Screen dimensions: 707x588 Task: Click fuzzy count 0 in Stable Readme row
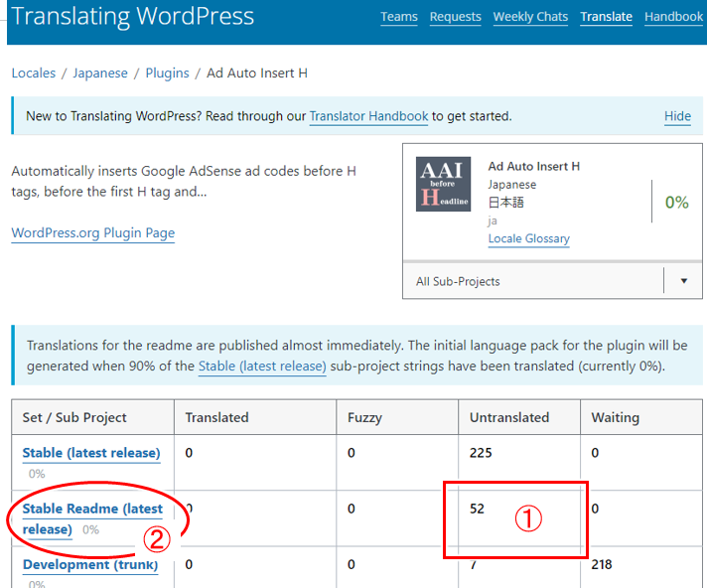(352, 509)
